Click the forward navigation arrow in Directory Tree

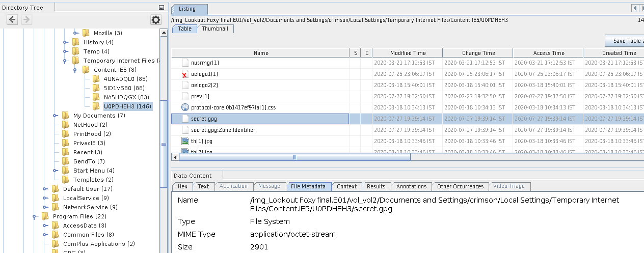pyautogui.click(x=26, y=20)
